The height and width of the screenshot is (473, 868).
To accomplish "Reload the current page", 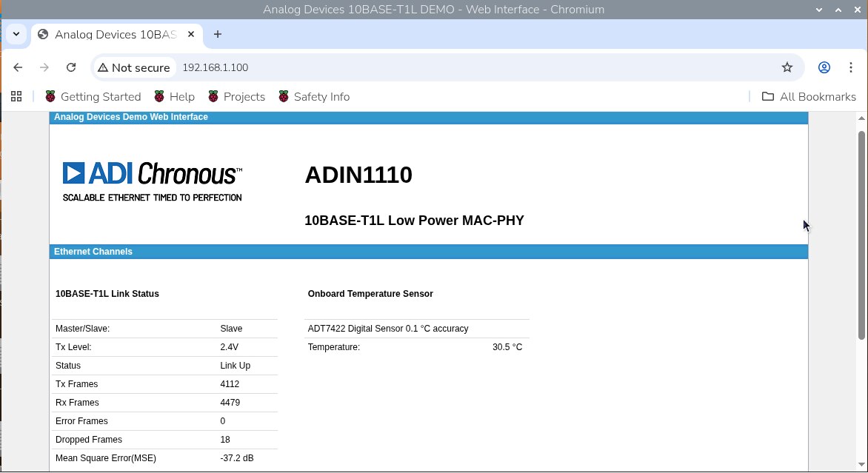I will [71, 67].
